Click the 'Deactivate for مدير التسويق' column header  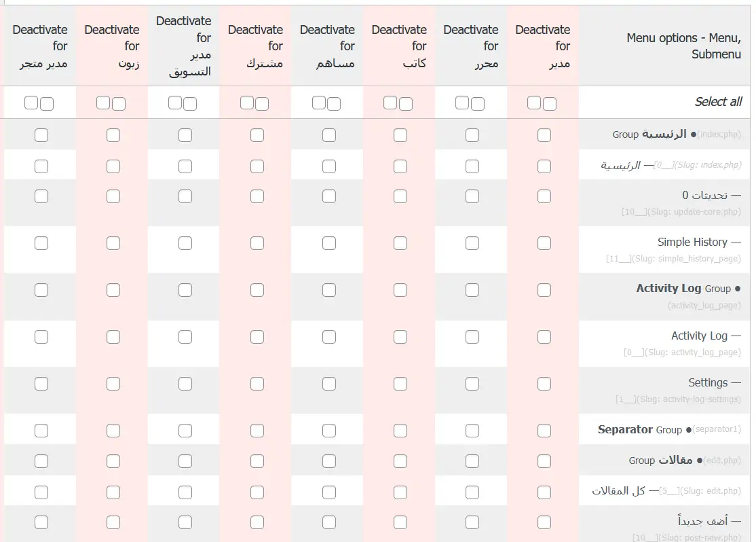184,46
